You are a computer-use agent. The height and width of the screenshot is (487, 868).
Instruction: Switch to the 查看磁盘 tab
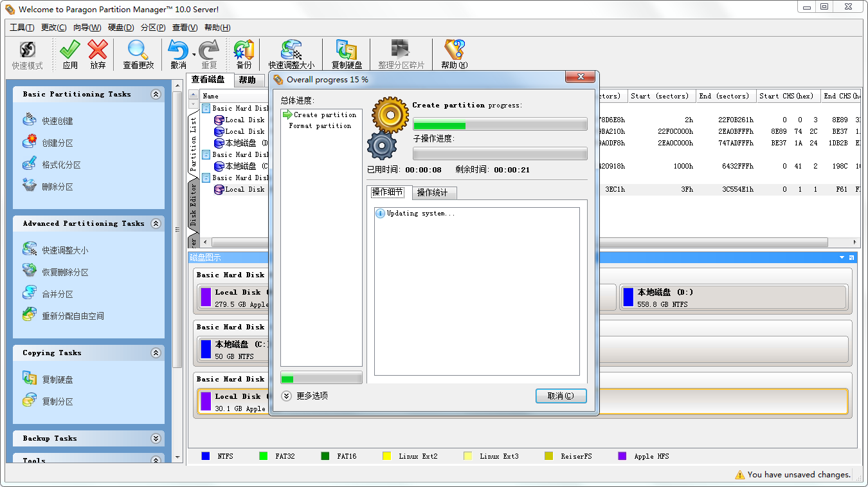point(208,80)
